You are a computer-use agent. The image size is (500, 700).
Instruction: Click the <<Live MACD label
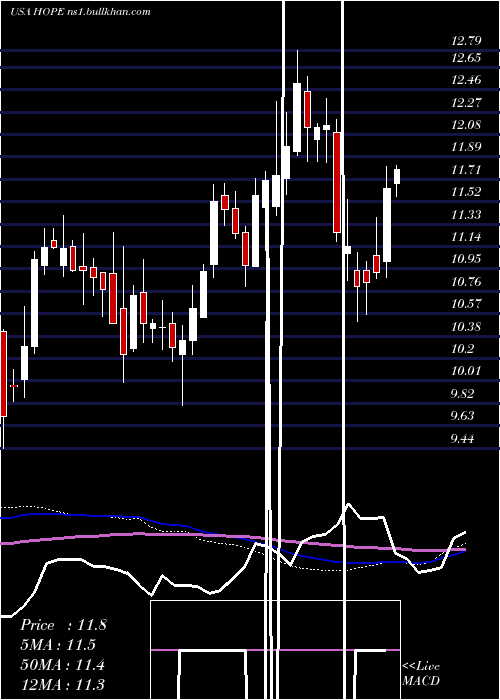(421, 673)
